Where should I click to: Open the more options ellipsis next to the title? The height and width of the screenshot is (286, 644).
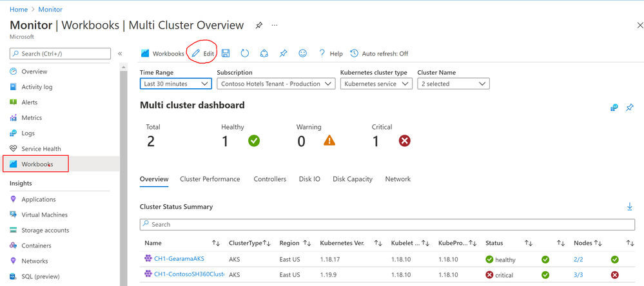(275, 25)
